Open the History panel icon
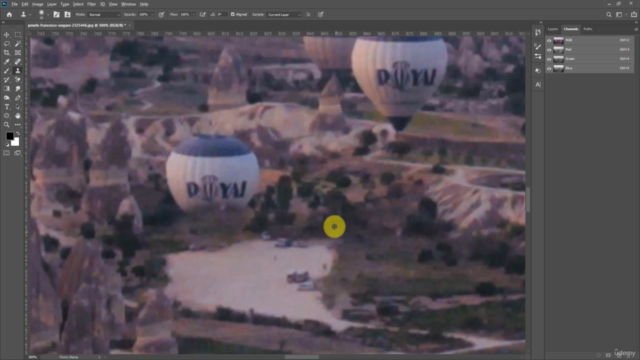This screenshot has height=360, width=640. pos(538,32)
